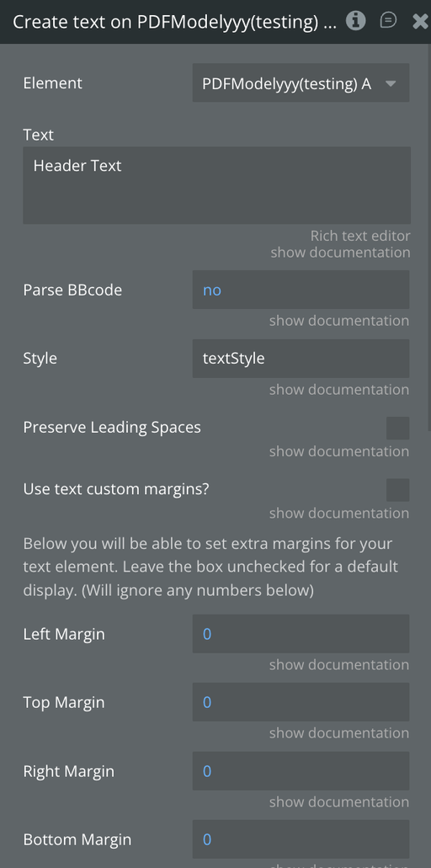Show documentation for Style

tap(339, 390)
